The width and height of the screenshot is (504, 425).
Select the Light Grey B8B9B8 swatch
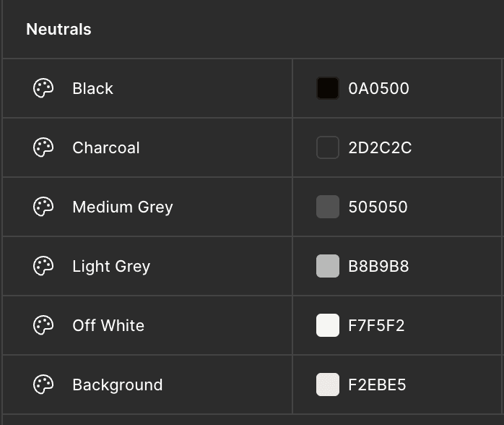point(328,266)
